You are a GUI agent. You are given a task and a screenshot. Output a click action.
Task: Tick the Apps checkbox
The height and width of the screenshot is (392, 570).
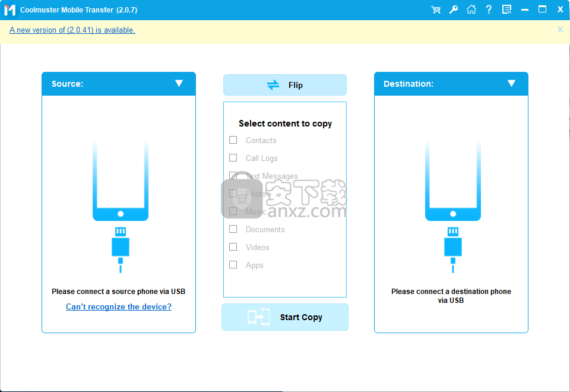point(233,265)
